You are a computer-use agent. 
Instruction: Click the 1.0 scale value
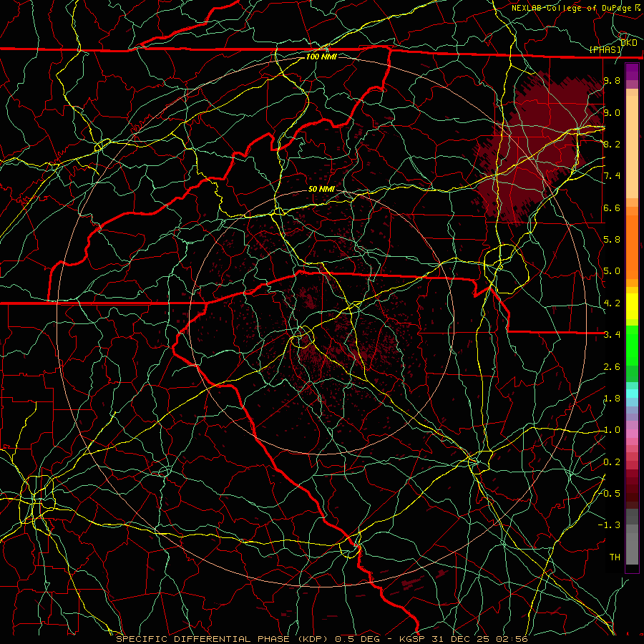click(612, 430)
